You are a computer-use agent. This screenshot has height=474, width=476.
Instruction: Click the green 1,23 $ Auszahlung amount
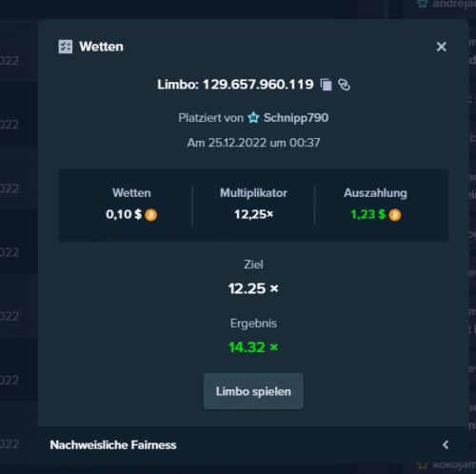pos(367,214)
